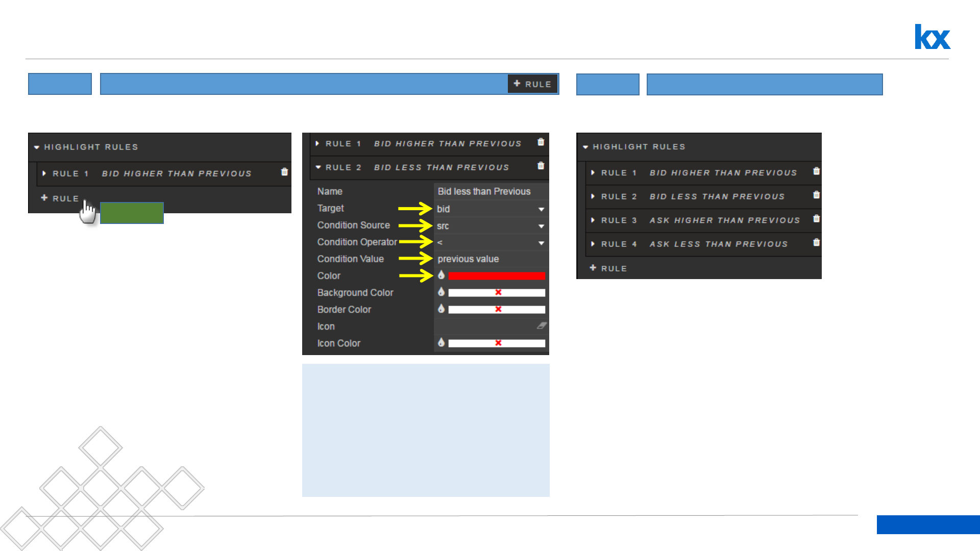Click the red Color swatch
The width and height of the screenshot is (980, 551).
pyautogui.click(x=496, y=276)
